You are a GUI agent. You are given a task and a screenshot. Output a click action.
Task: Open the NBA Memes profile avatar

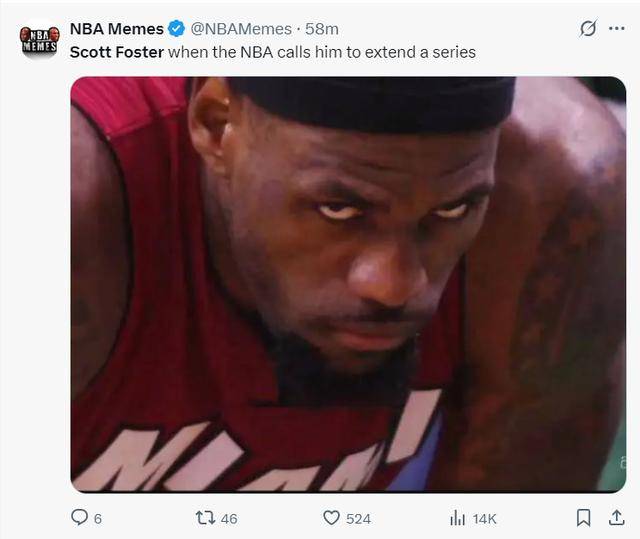[x=40, y=40]
